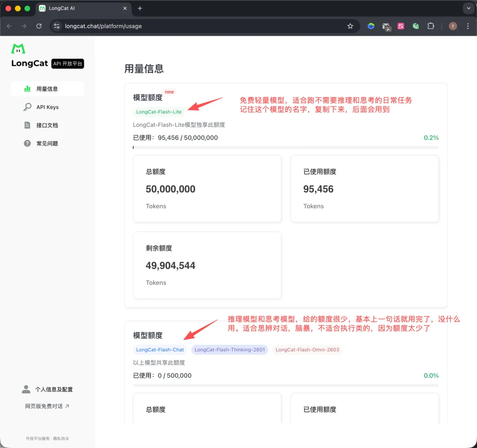Viewport: 477px width, 448px height.
Task: Click the 已使用额度 95,456 Tokens card
Action: [x=364, y=188]
